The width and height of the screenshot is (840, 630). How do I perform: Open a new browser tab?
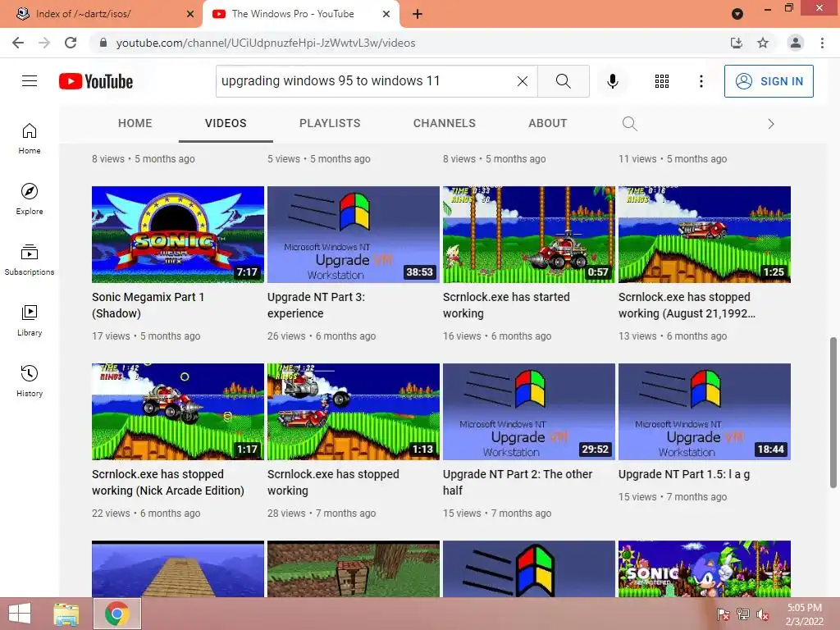point(418,14)
